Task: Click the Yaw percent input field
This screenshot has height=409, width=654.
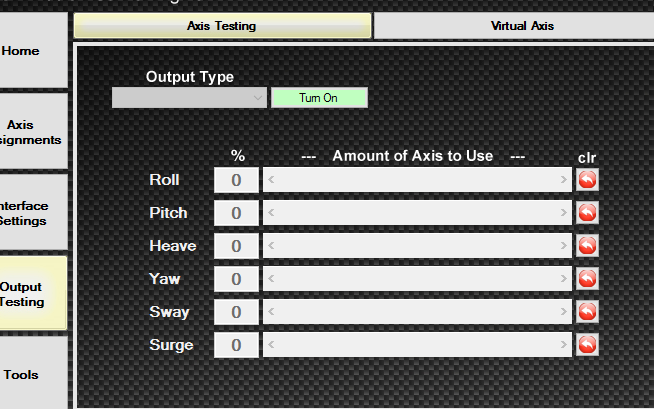Action: coord(237,279)
